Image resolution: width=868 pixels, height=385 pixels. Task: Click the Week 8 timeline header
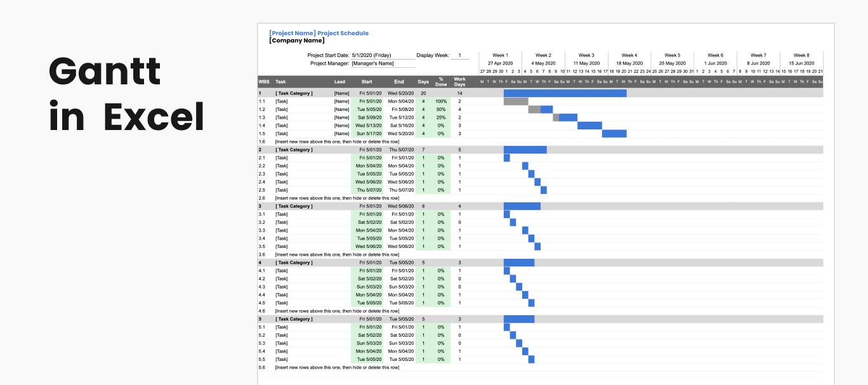801,55
